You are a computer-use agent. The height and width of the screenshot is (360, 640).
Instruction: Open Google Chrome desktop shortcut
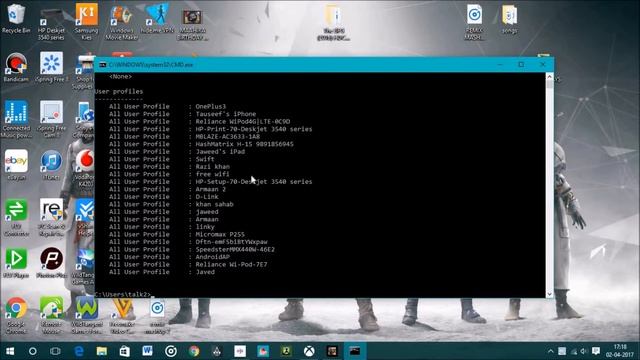point(16,315)
